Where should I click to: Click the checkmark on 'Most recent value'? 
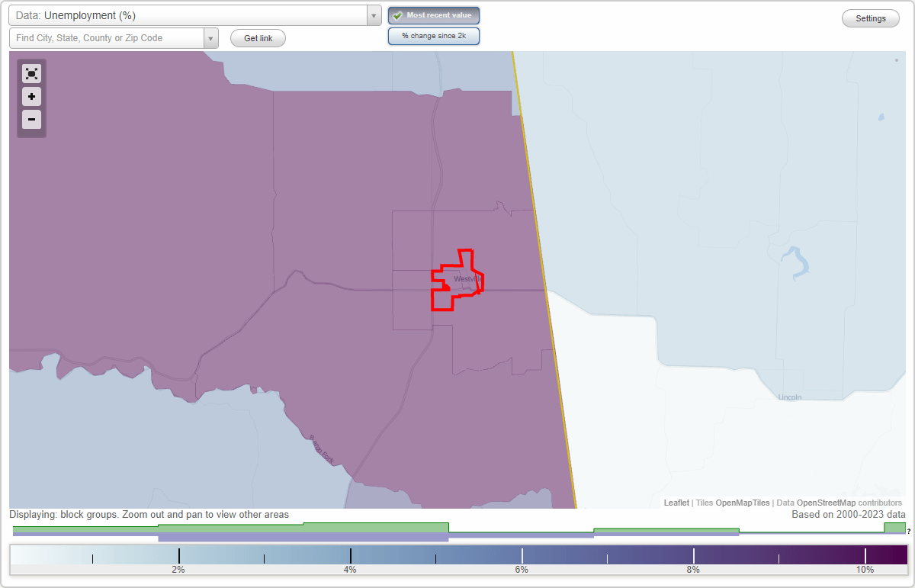coord(400,14)
